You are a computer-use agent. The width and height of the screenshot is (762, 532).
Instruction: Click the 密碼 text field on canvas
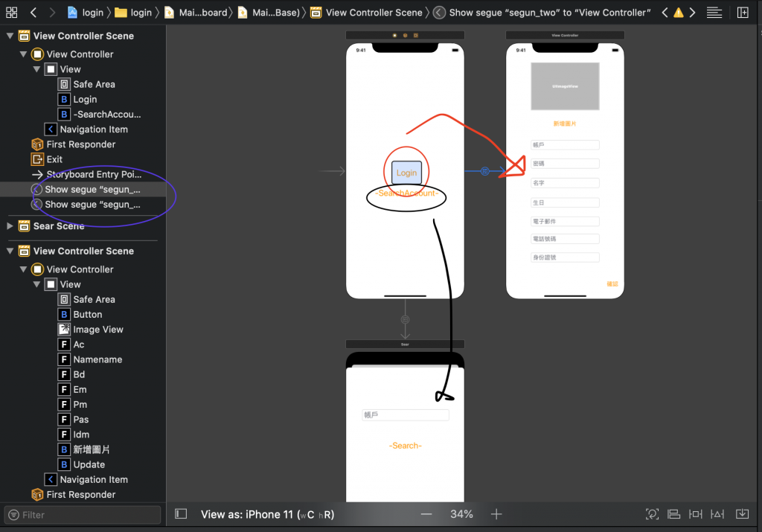pyautogui.click(x=565, y=163)
